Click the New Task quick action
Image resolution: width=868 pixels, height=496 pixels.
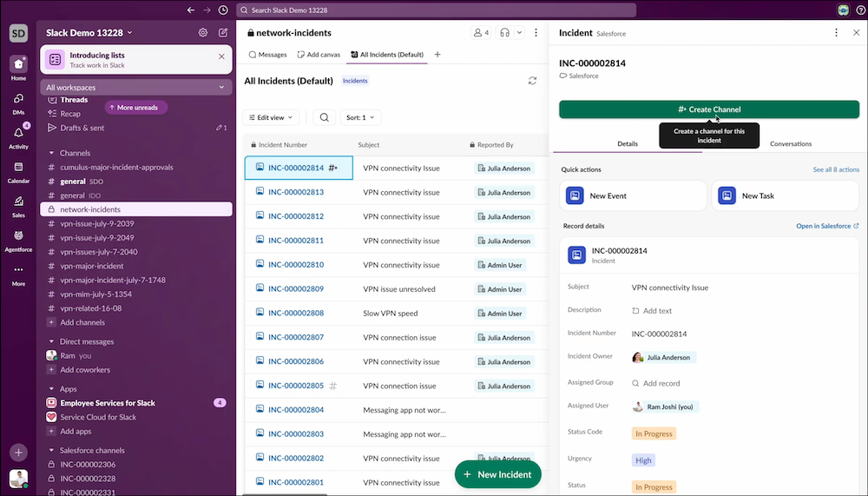coord(785,195)
